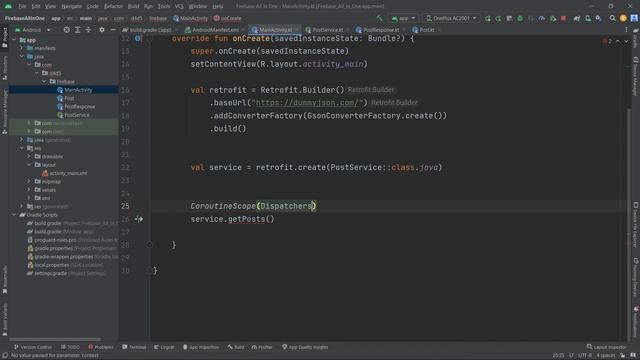Image resolution: width=640 pixels, height=360 pixels.
Task: Open the dummyjson.com URL link in code
Action: (307, 103)
